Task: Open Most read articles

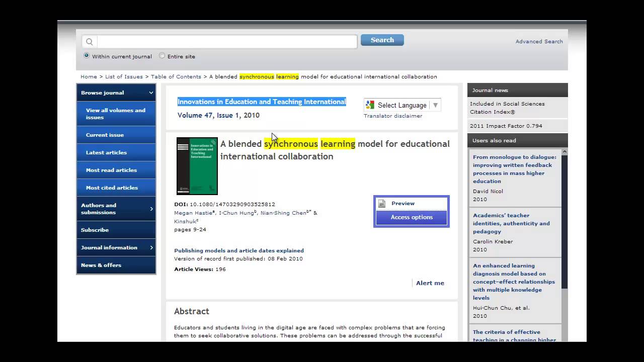Action: point(116,170)
